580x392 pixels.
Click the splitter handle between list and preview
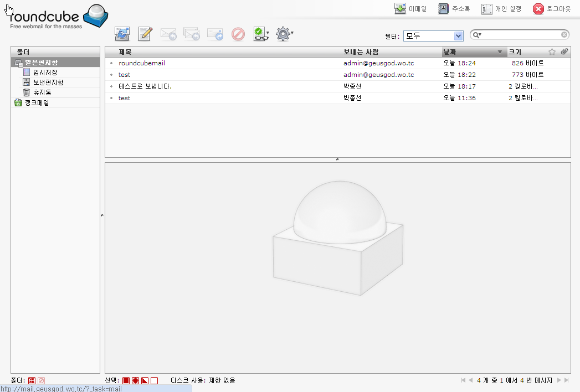337,160
